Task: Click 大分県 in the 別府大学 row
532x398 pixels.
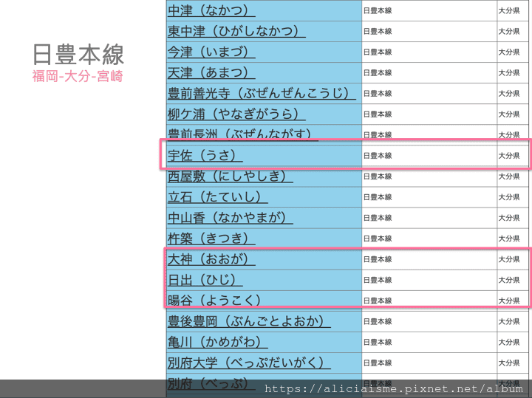Action: (509, 363)
